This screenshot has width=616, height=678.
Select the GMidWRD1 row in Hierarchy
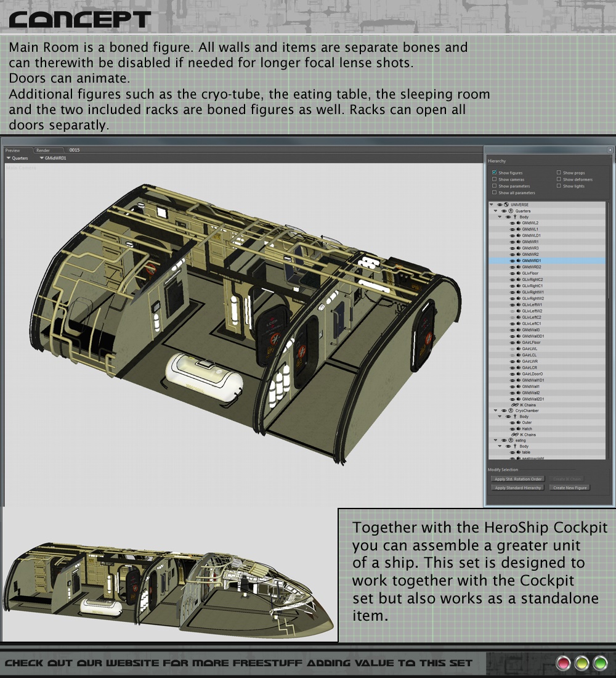tap(547, 261)
